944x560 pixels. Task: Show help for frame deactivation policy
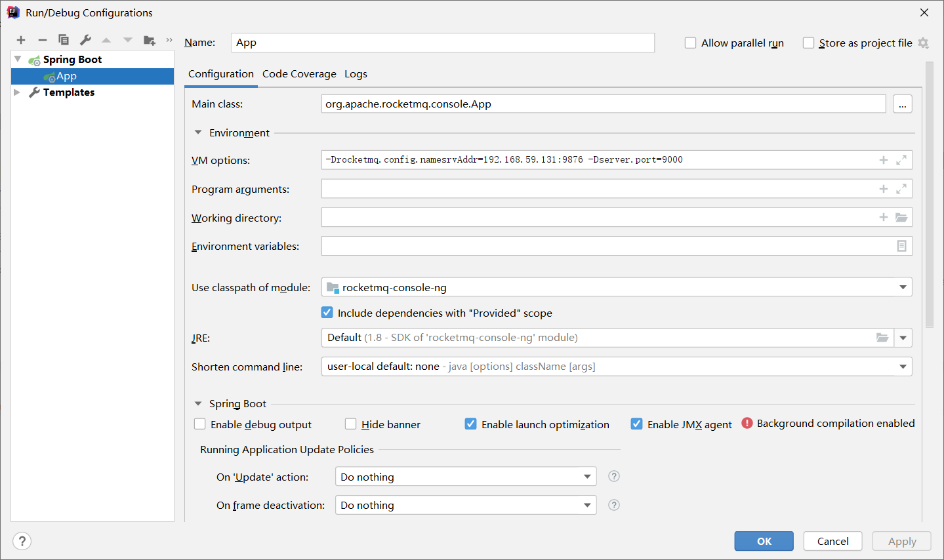tap(614, 505)
